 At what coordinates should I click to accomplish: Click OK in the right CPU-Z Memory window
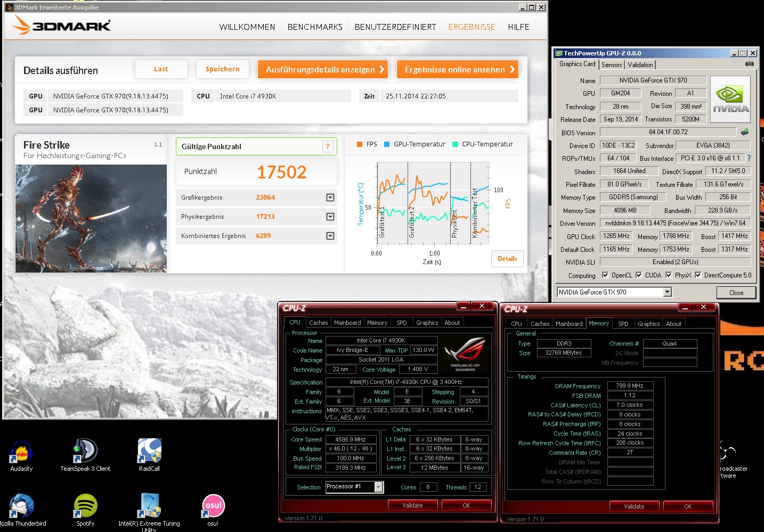688,506
